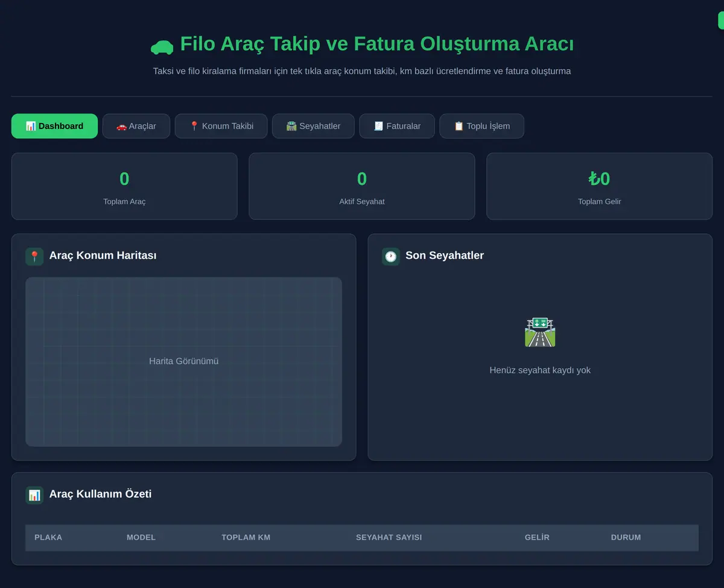This screenshot has width=724, height=588.
Task: Click the page title 'Filo Araç Takip'
Action: pos(250,44)
